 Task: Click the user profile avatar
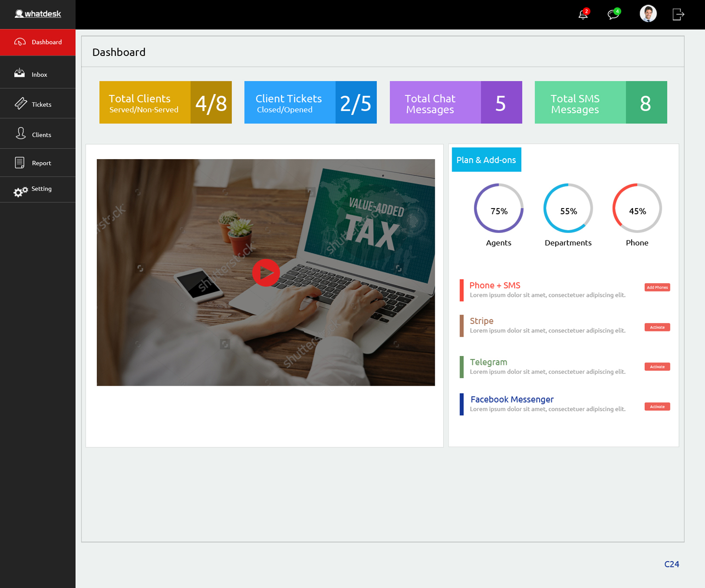coord(648,14)
